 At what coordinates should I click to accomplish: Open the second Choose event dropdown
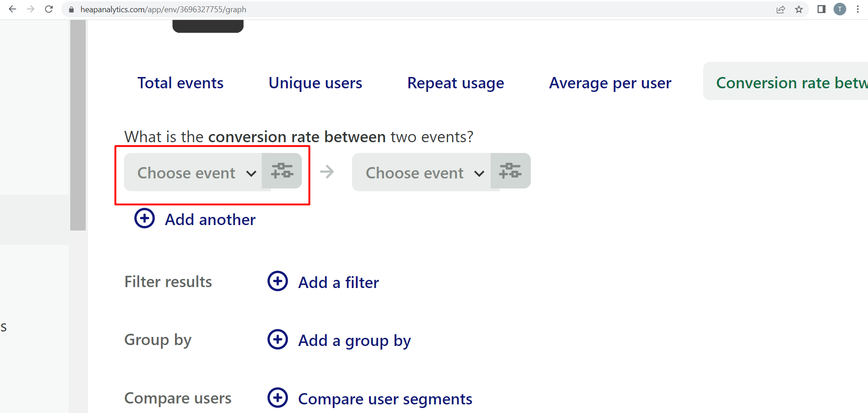click(422, 172)
